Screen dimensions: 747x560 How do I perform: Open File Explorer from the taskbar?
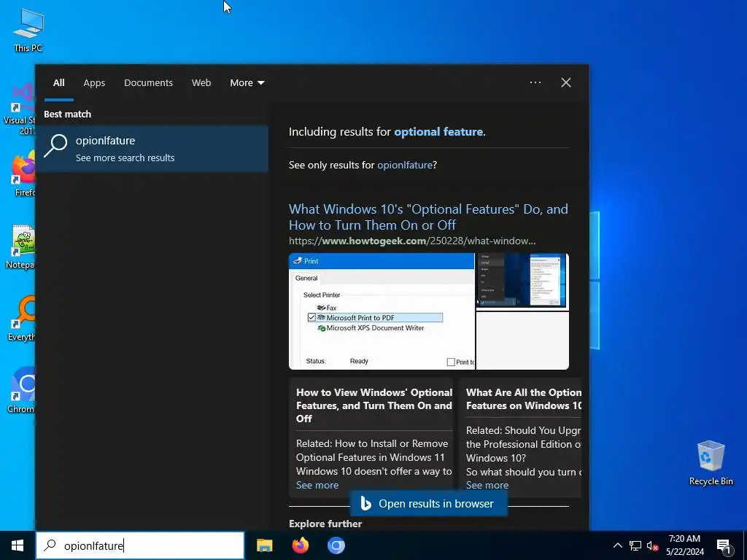[264, 545]
